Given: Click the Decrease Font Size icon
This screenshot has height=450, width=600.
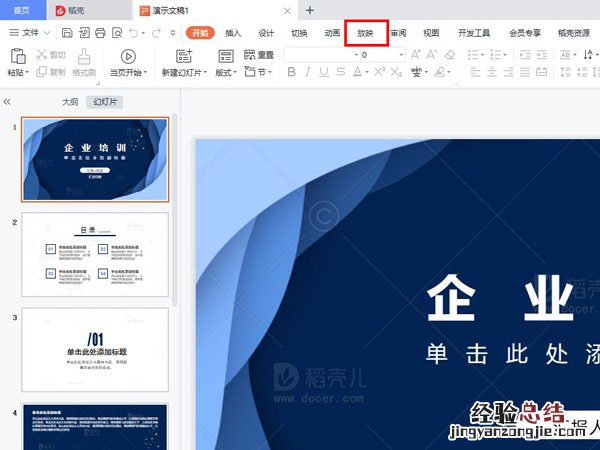Looking at the screenshot, I should 432,55.
